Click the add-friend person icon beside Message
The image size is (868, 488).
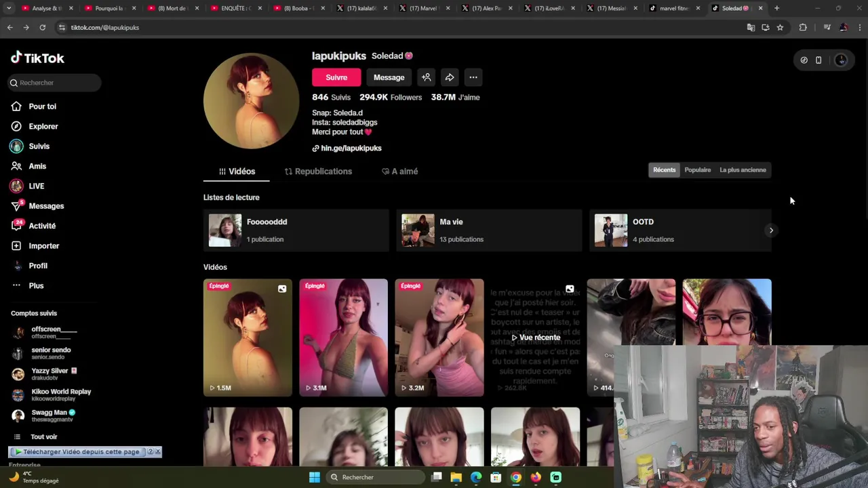426,77
